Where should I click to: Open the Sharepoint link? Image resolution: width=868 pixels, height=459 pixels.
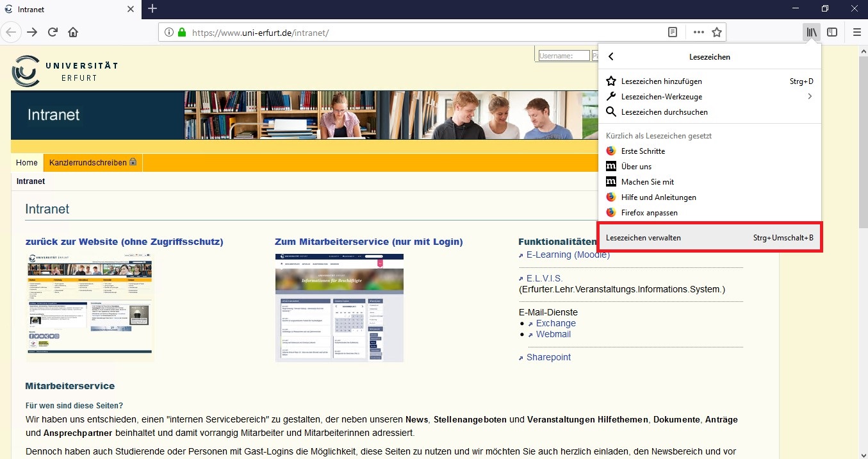tap(548, 357)
